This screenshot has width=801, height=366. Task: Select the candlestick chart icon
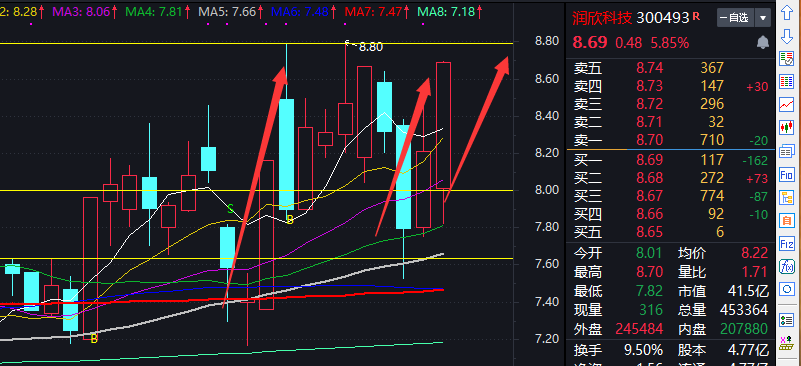[x=787, y=127]
